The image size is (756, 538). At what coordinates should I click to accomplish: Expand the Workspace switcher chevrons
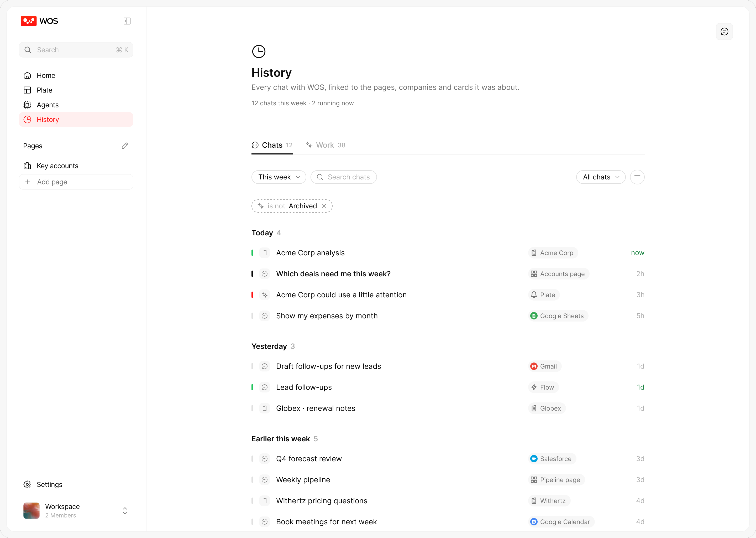(125, 510)
